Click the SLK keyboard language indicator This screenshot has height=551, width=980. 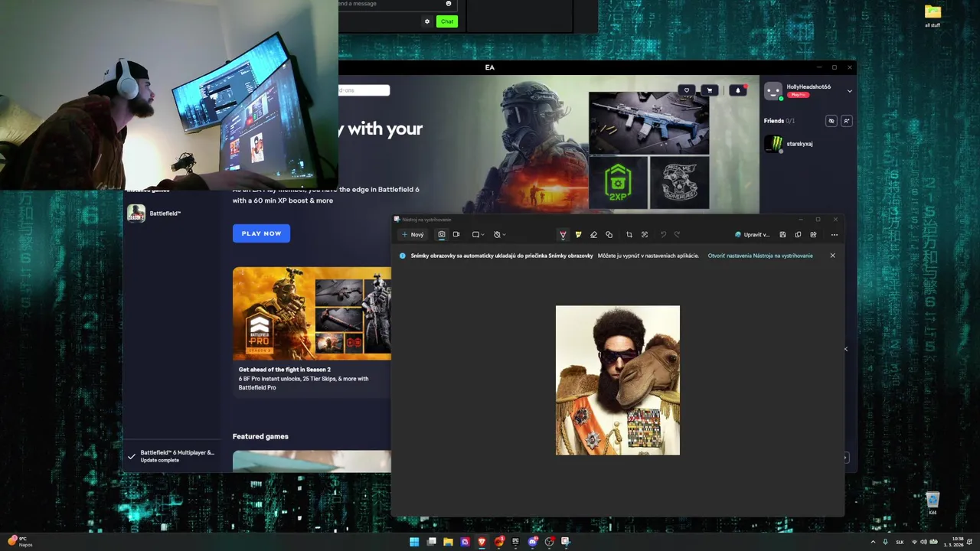click(x=900, y=542)
